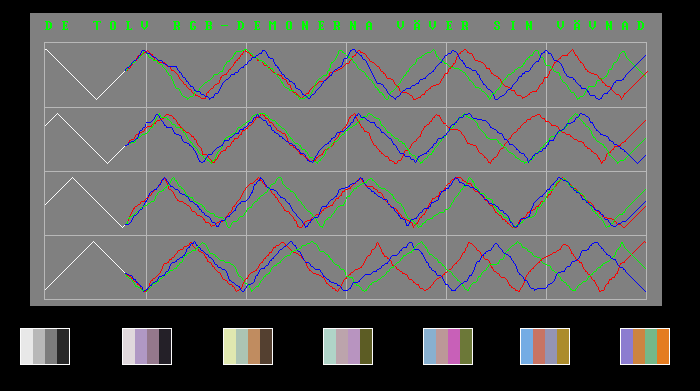The height and width of the screenshot is (391, 700).
Task: Select the brownish-orange swatch in the last palette
Action: (639, 346)
